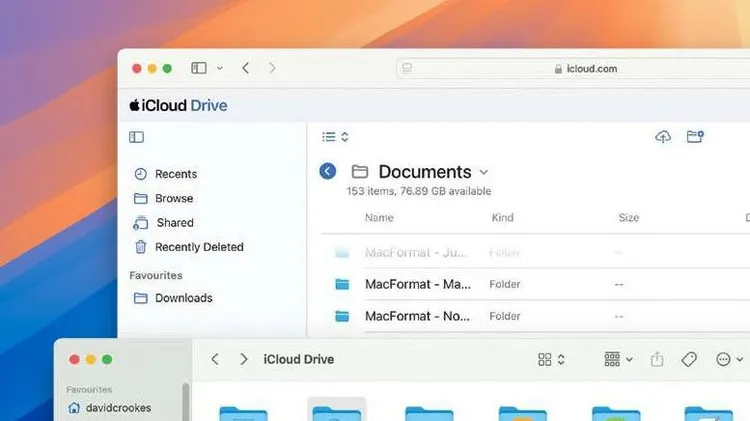Viewport: 750px width, 421px height.
Task: Click the folder icon next to Documents title
Action: tap(360, 171)
